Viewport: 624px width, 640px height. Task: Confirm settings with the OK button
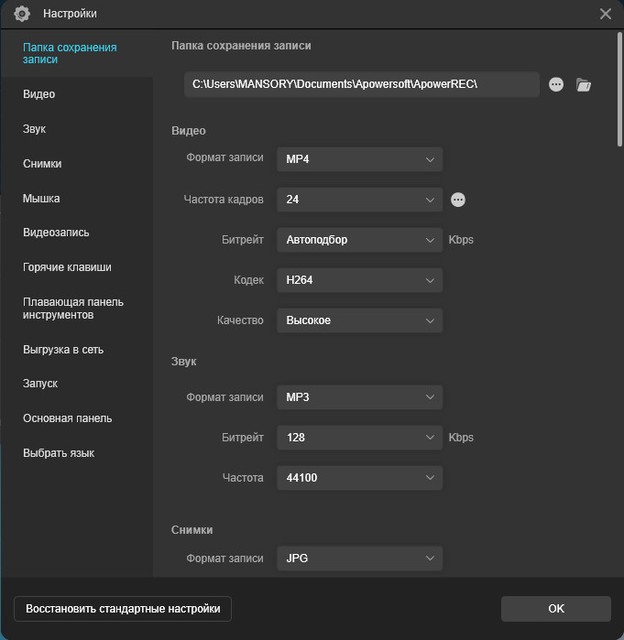click(556, 608)
